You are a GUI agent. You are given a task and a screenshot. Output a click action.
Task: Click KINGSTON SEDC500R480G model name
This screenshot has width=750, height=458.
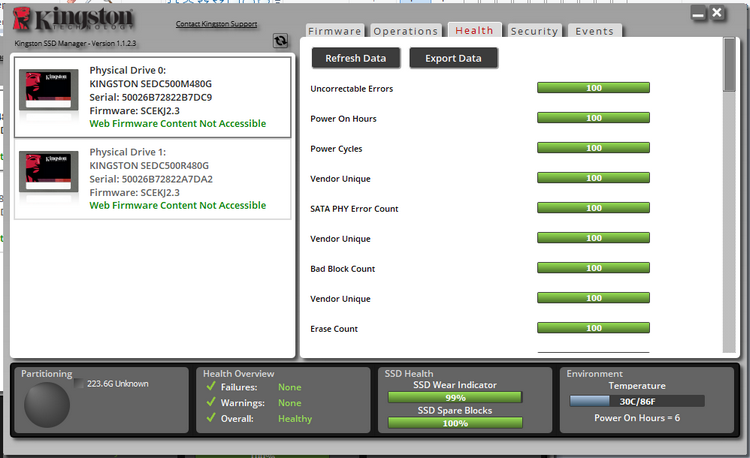click(x=149, y=165)
